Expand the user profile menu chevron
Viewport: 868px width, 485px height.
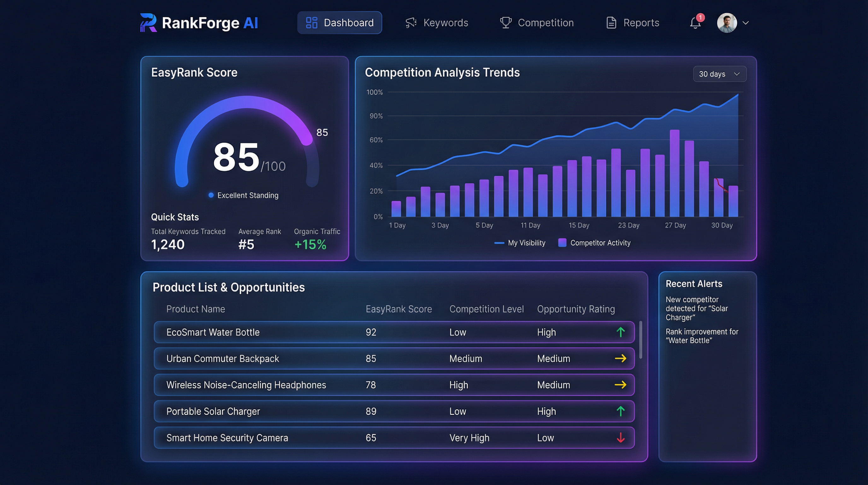click(x=746, y=23)
